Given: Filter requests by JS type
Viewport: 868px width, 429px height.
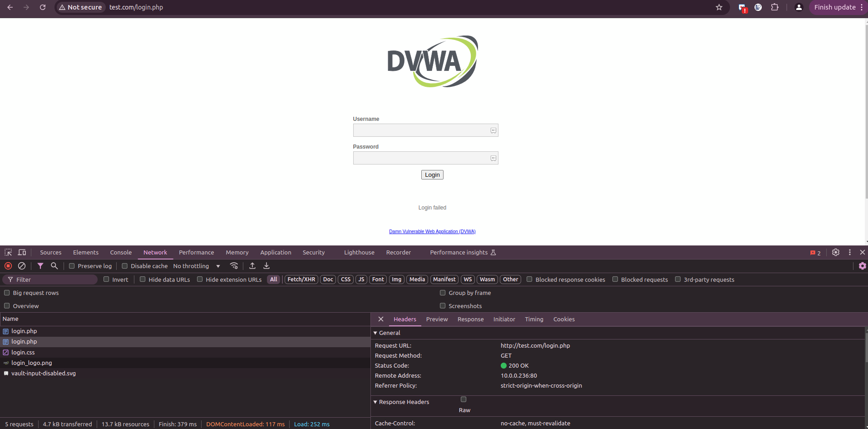Looking at the screenshot, I should (361, 279).
